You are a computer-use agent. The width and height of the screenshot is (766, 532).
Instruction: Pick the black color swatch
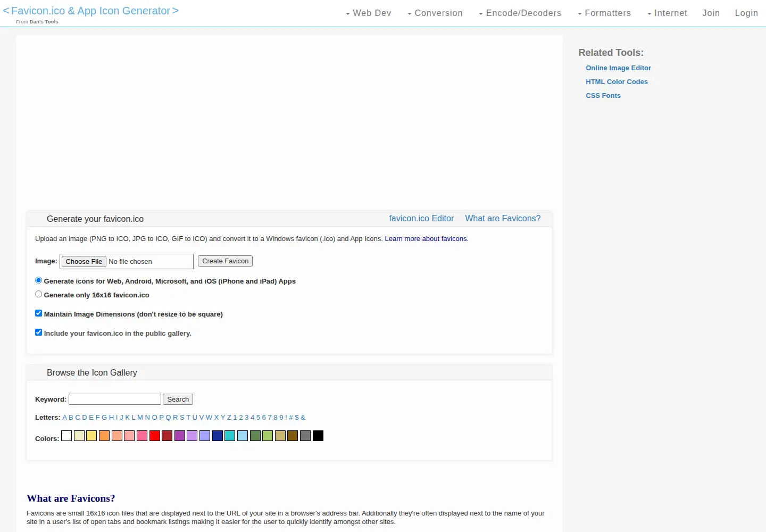point(318,436)
